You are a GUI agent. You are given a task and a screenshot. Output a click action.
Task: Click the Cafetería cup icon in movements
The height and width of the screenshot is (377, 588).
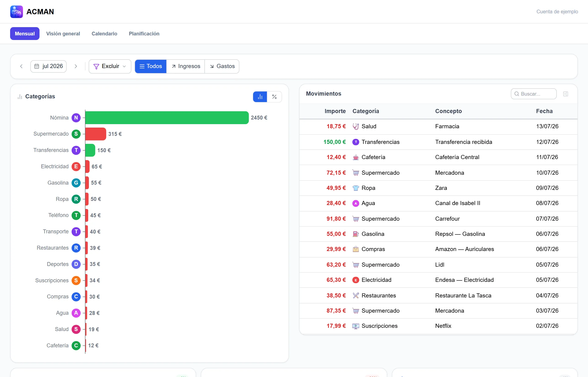click(356, 157)
